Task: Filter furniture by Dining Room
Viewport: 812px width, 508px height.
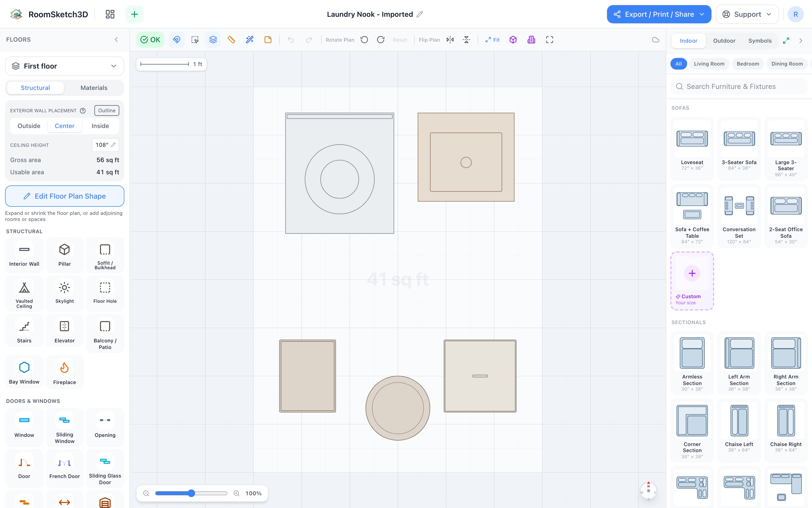Action: click(787, 64)
